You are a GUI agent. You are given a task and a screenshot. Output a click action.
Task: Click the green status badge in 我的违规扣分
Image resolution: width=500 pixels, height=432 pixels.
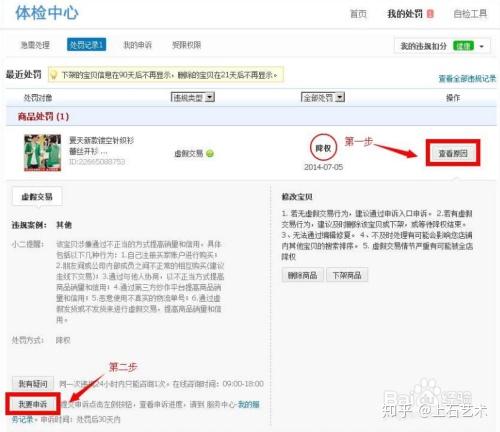click(463, 46)
